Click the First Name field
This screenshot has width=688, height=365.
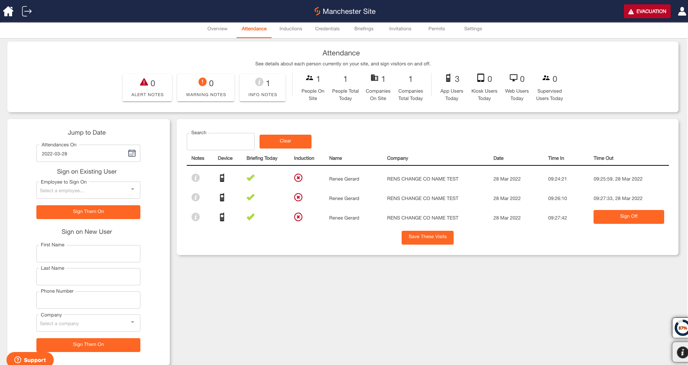tap(88, 254)
